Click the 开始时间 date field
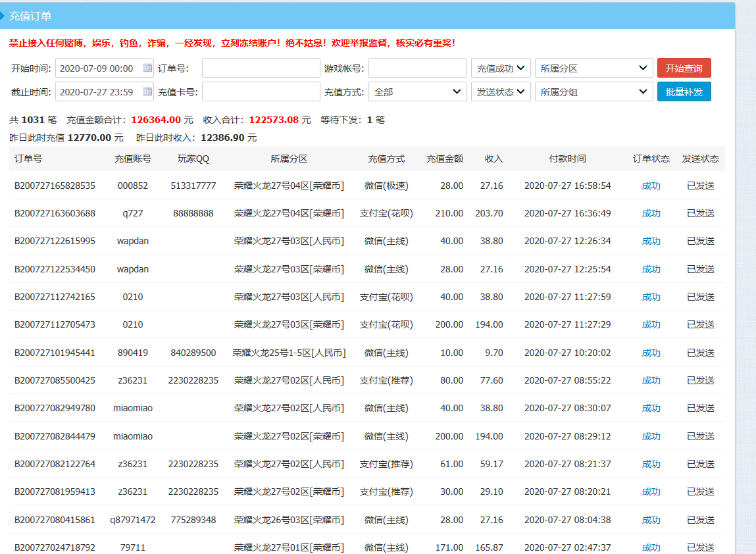 [x=104, y=68]
